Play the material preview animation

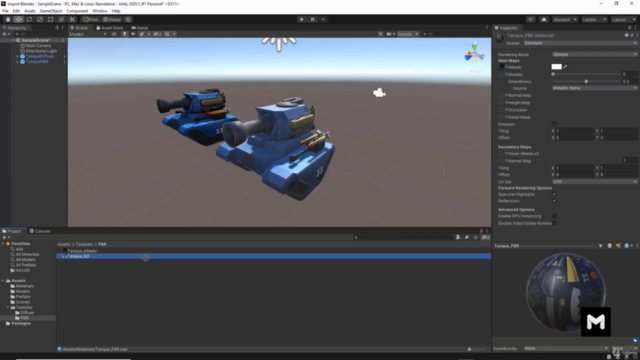click(x=600, y=246)
